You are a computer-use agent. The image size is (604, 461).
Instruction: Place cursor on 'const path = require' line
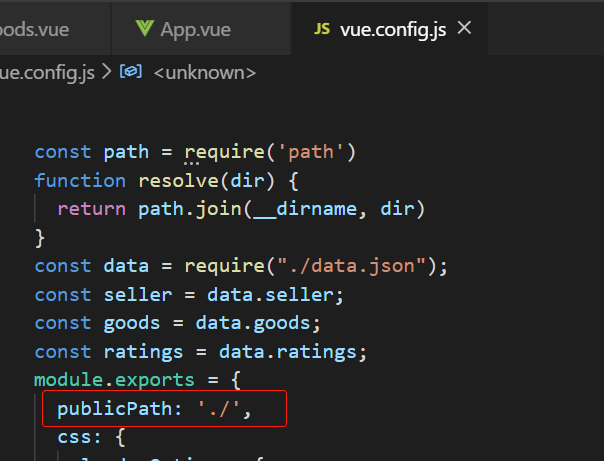point(195,152)
